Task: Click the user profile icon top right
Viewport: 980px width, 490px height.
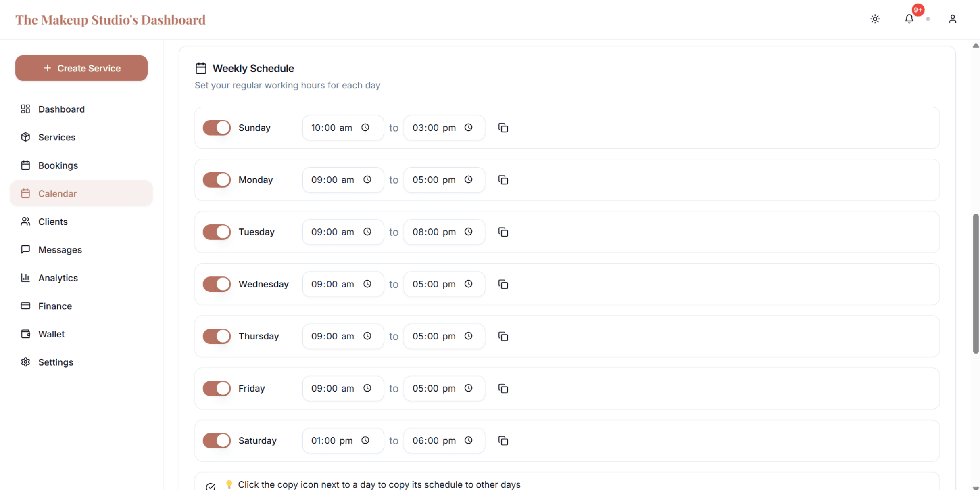Action: point(953,19)
